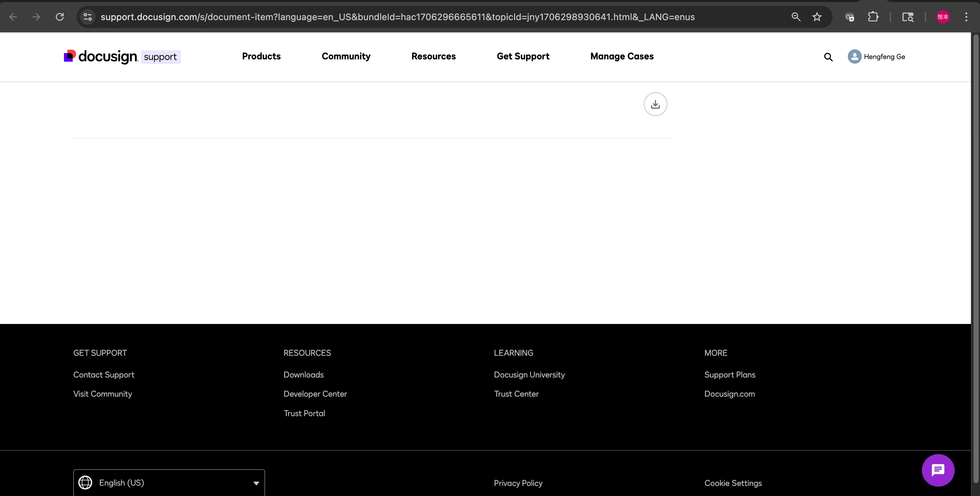Click the download document icon
This screenshot has height=496, width=980.
pyautogui.click(x=655, y=104)
